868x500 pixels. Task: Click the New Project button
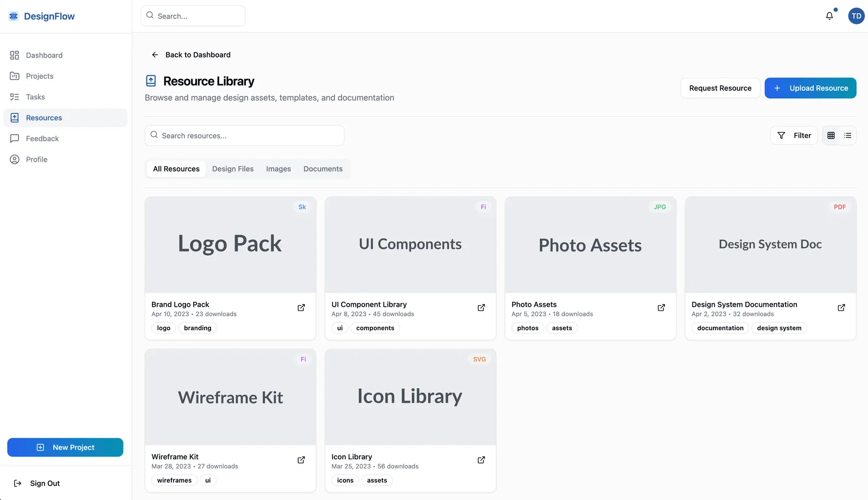point(65,447)
